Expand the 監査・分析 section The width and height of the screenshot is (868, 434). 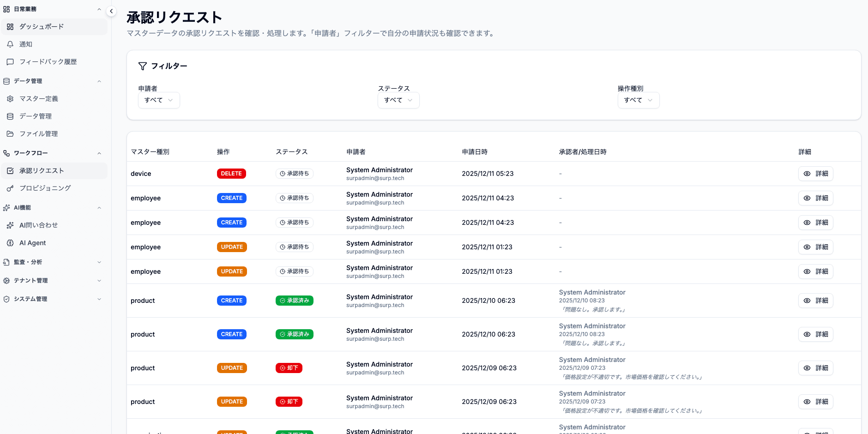(x=99, y=262)
